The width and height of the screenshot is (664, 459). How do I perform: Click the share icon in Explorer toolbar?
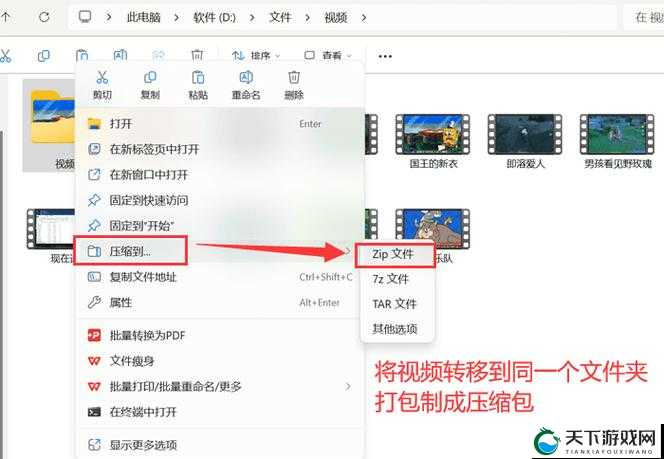[158, 55]
